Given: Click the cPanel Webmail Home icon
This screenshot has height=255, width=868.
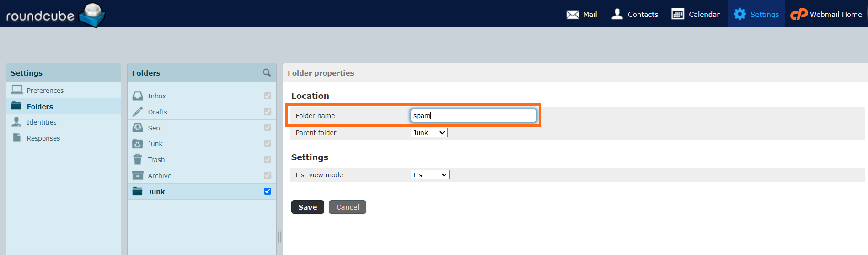Looking at the screenshot, I should pos(799,15).
